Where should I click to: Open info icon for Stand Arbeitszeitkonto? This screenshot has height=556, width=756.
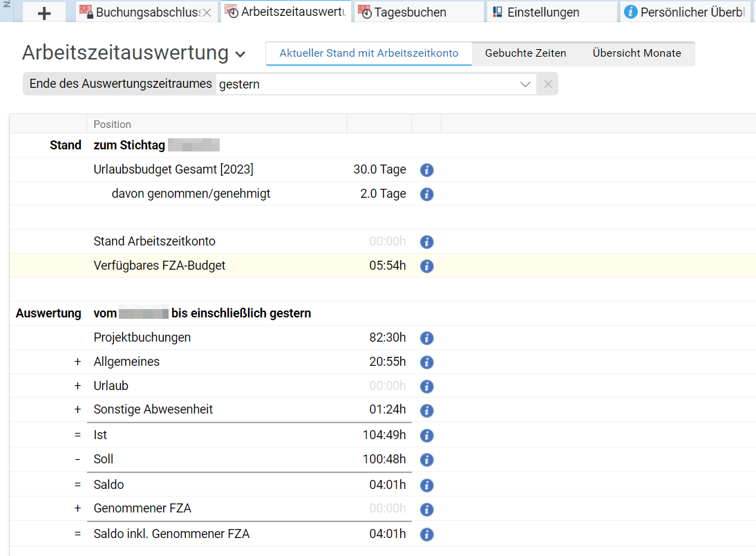click(x=426, y=242)
